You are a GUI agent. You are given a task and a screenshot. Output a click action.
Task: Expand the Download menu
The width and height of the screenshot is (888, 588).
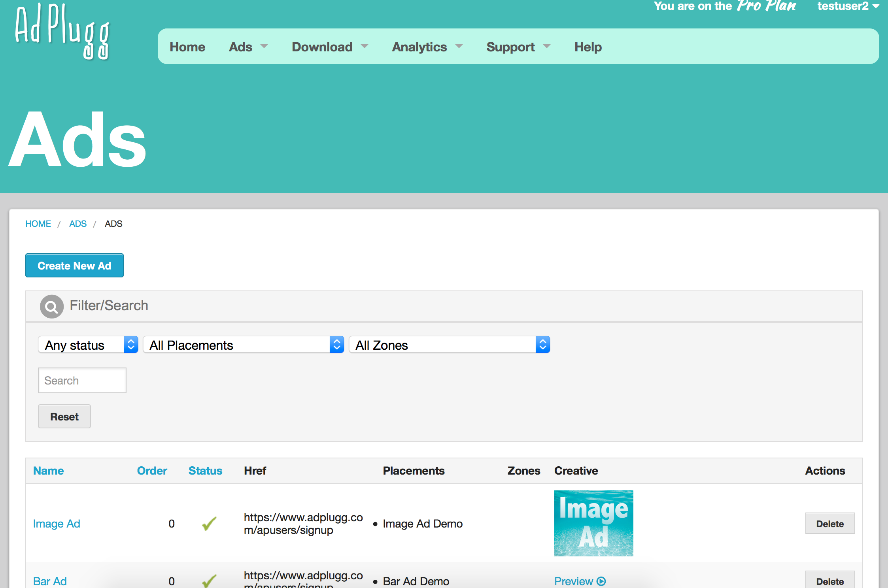coord(329,47)
